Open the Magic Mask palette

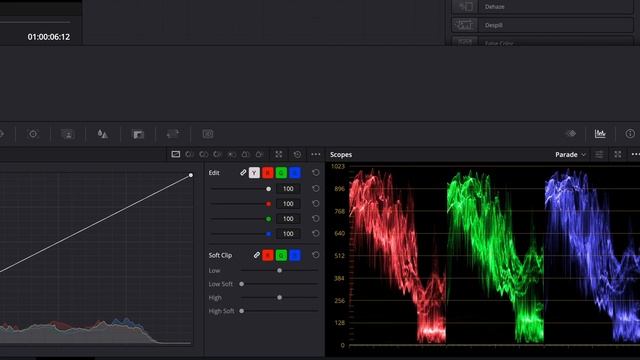[68, 134]
